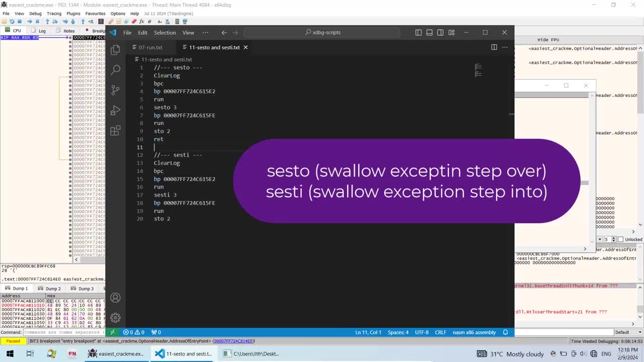Open the Selection menu in VS Code
This screenshot has height=362, width=644.
click(165, 32)
